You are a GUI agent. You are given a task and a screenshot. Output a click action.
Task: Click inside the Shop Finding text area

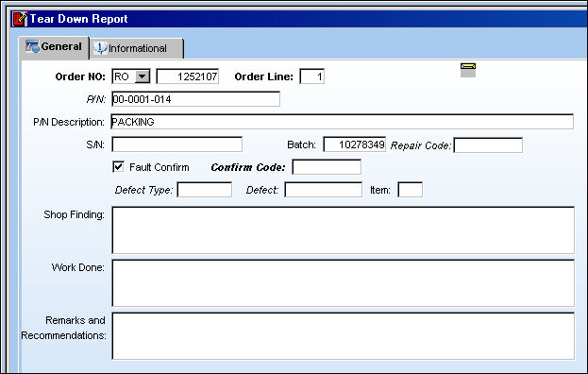coord(344,229)
